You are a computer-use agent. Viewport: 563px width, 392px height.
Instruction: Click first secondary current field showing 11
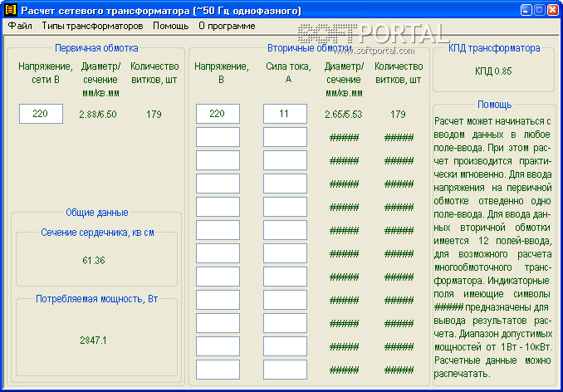(x=285, y=114)
